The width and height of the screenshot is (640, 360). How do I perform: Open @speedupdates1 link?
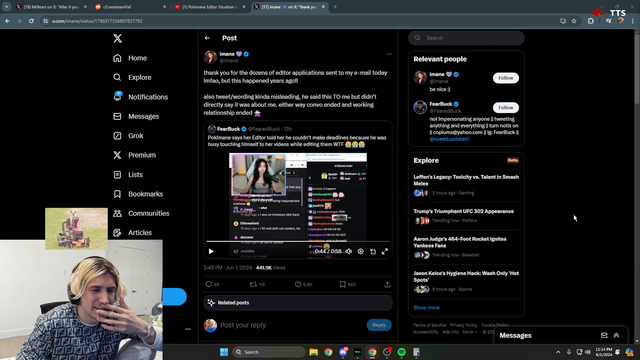(449, 139)
